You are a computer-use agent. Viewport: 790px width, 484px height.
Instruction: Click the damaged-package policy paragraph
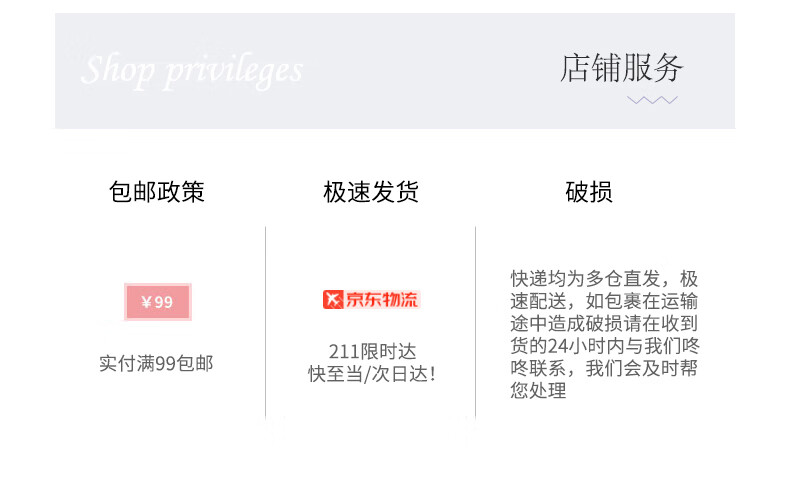click(x=605, y=334)
